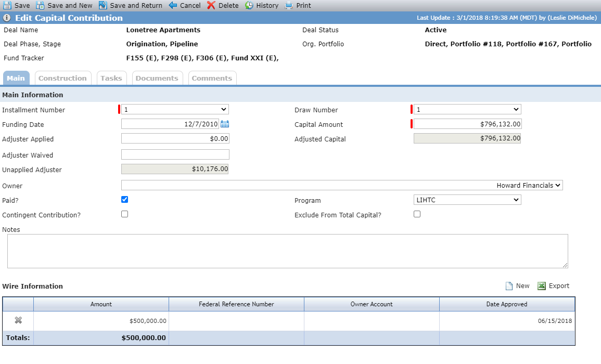Click the empty Adjuster Waived field
This screenshot has height=364, width=601.
(x=175, y=154)
